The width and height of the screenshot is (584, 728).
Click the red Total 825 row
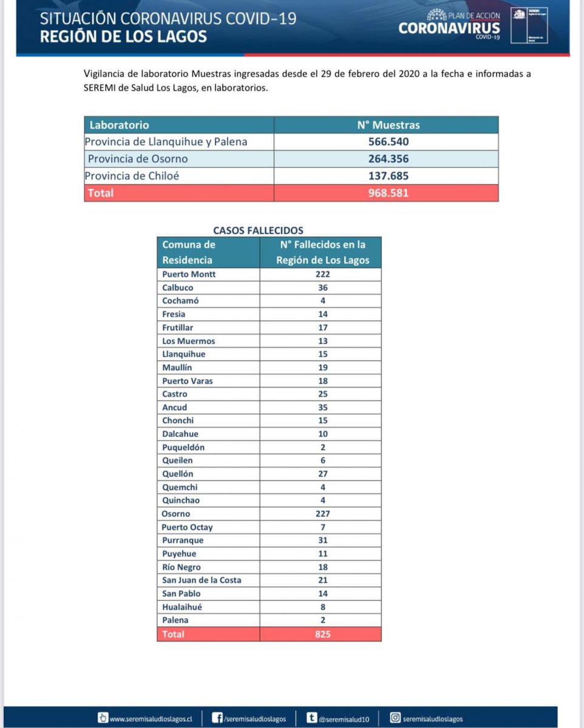tap(269, 634)
